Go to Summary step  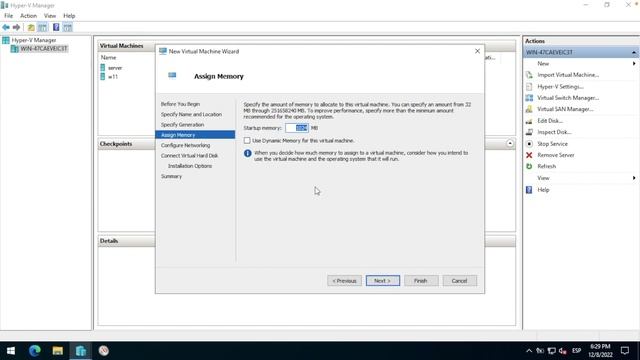pos(171,176)
